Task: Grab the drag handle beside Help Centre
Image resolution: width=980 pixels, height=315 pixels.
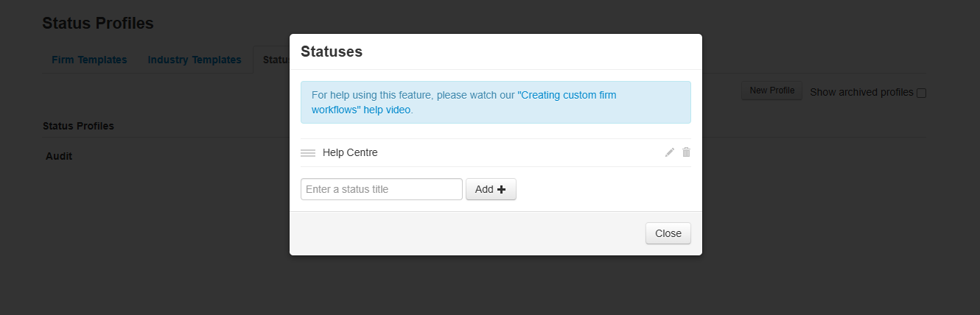Action: click(x=308, y=153)
